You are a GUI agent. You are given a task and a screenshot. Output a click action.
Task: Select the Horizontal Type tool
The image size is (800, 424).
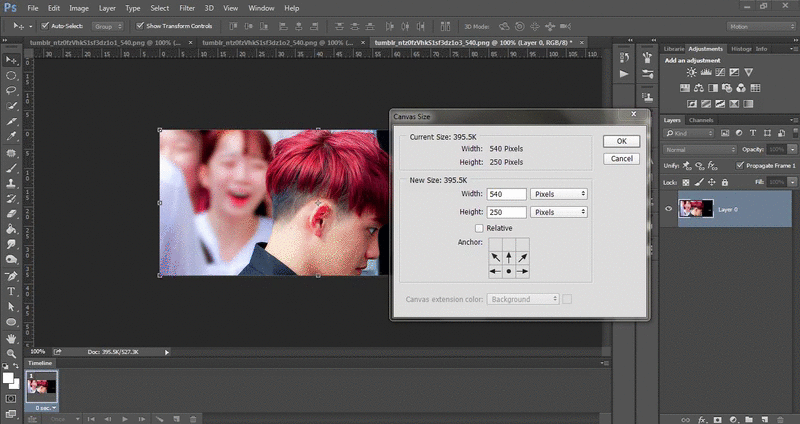11,291
